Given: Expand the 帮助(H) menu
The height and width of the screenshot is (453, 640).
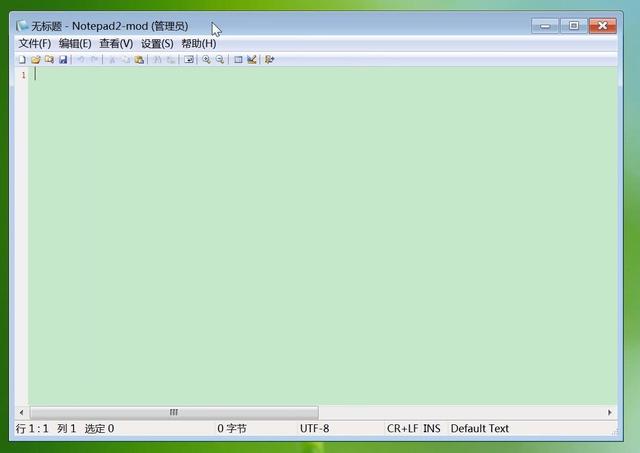Looking at the screenshot, I should (198, 44).
